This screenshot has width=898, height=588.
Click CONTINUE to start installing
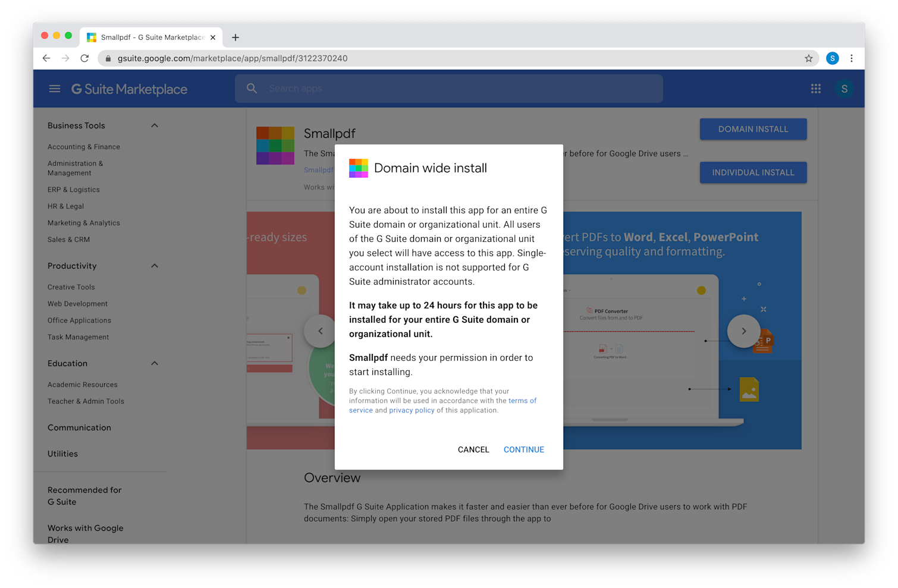click(524, 449)
